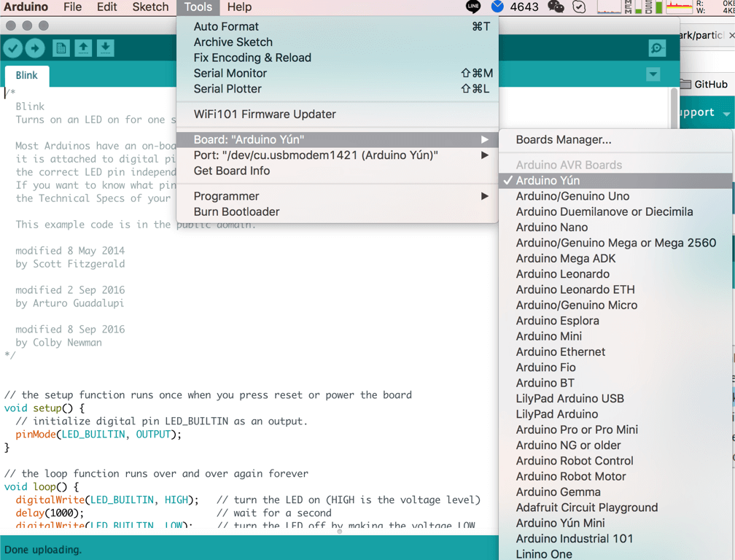Select LilyPad Arduino USB board

tap(615, 398)
